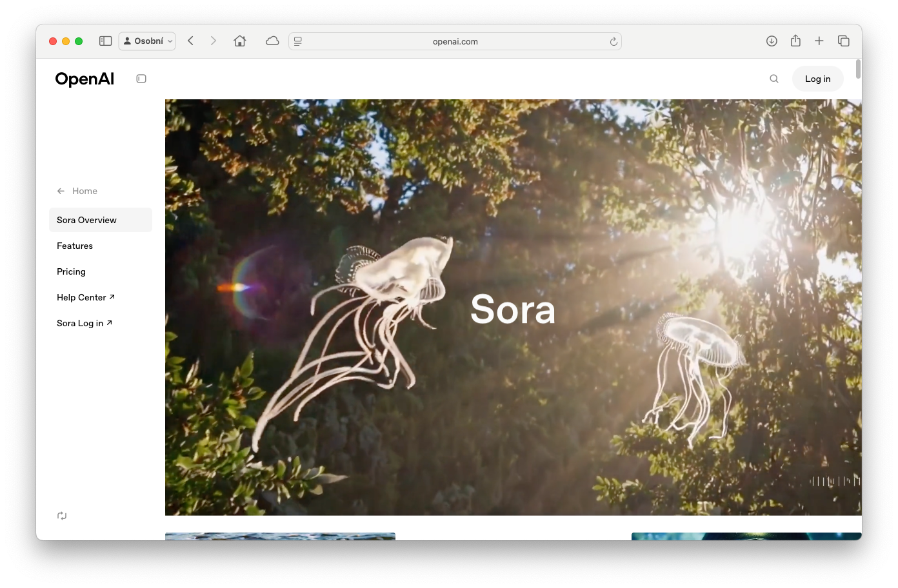Open the OpenAI logo home link
Viewport: 898px width, 588px height.
coord(85,79)
